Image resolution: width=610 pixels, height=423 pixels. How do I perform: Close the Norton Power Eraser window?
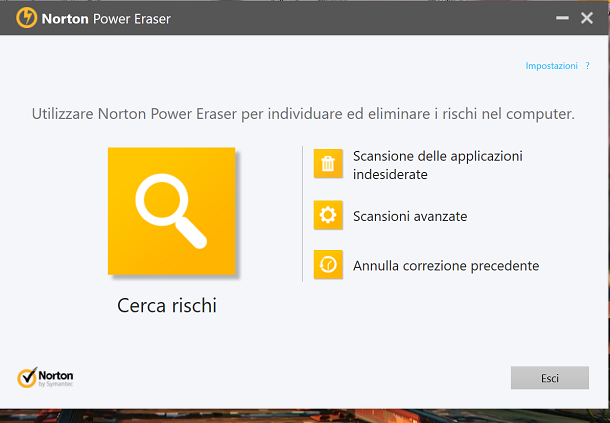pos(587,18)
